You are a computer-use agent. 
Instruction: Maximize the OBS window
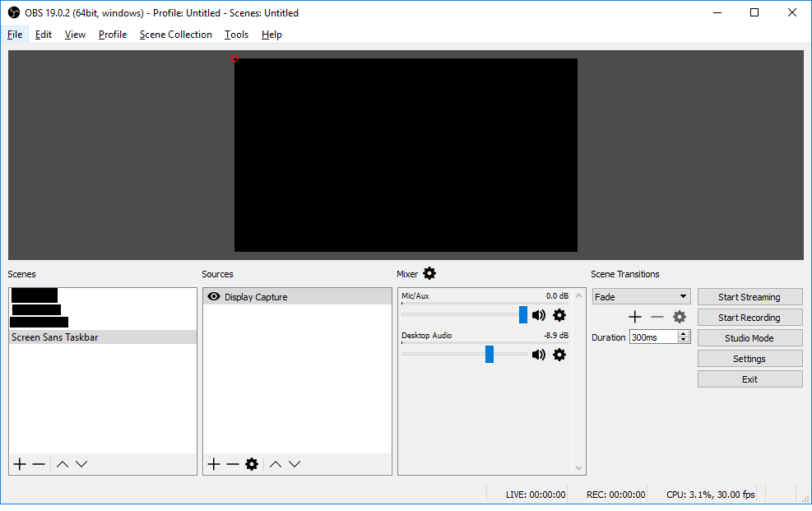(x=754, y=12)
